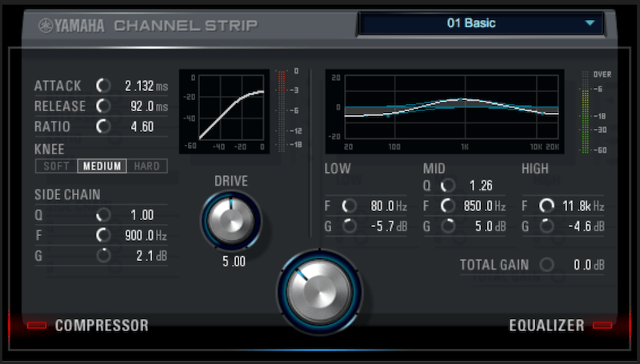
Task: Click the Attack value 2.132 ms field
Action: click(x=146, y=86)
